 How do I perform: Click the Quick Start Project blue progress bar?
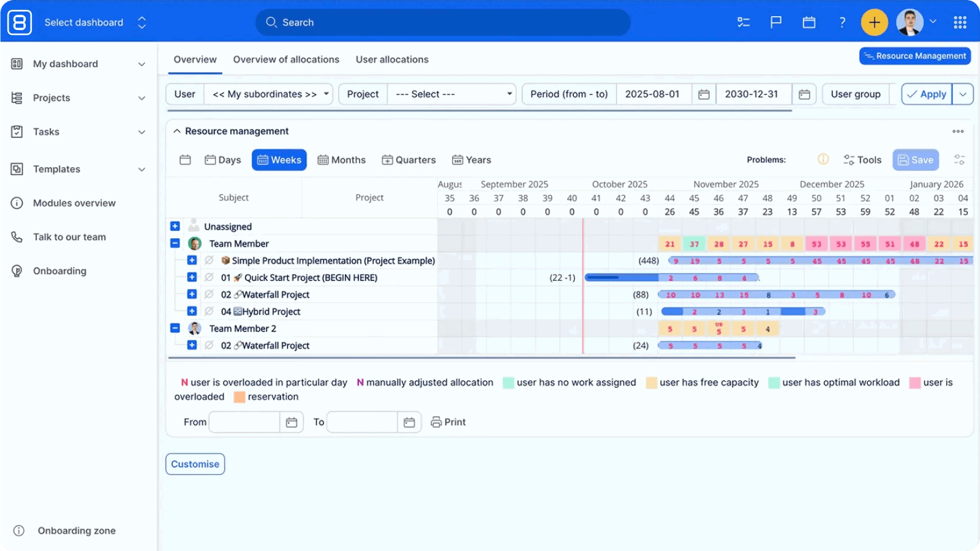(672, 277)
